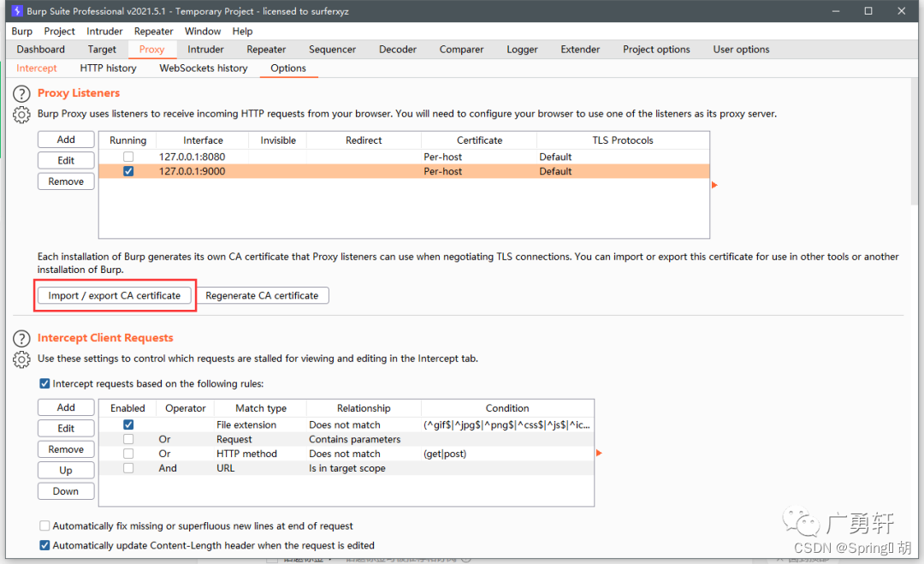Switch to the Comparer tab
This screenshot has width=924, height=564.
pyautogui.click(x=461, y=50)
